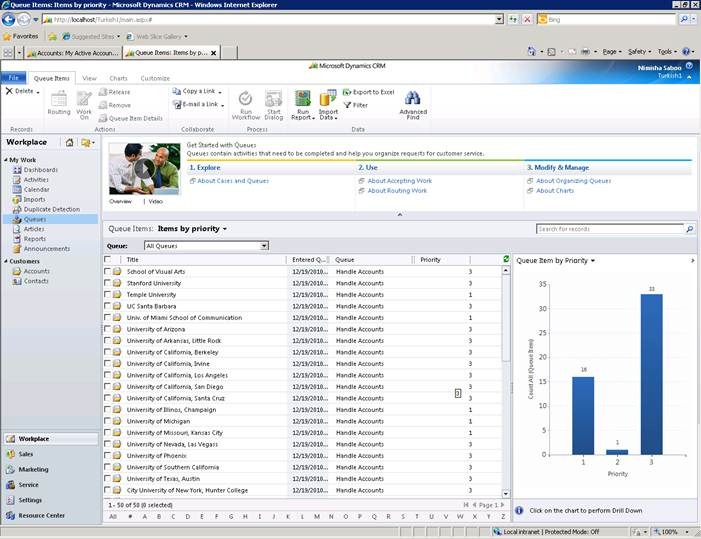Screen dimensions: 701x539
Task: Open the Run Report ribbon icon
Action: tap(302, 98)
